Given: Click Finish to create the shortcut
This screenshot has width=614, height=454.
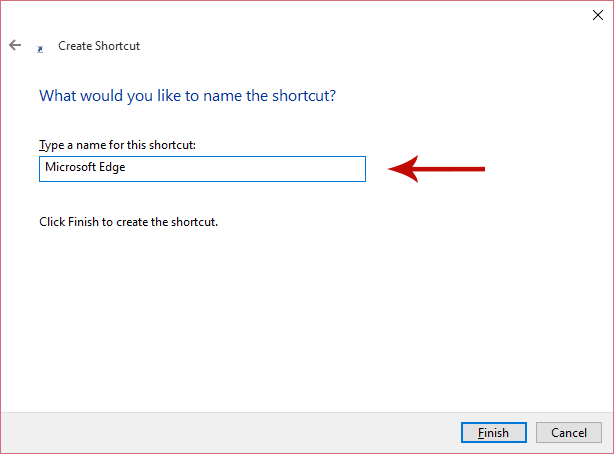Looking at the screenshot, I should point(493,432).
